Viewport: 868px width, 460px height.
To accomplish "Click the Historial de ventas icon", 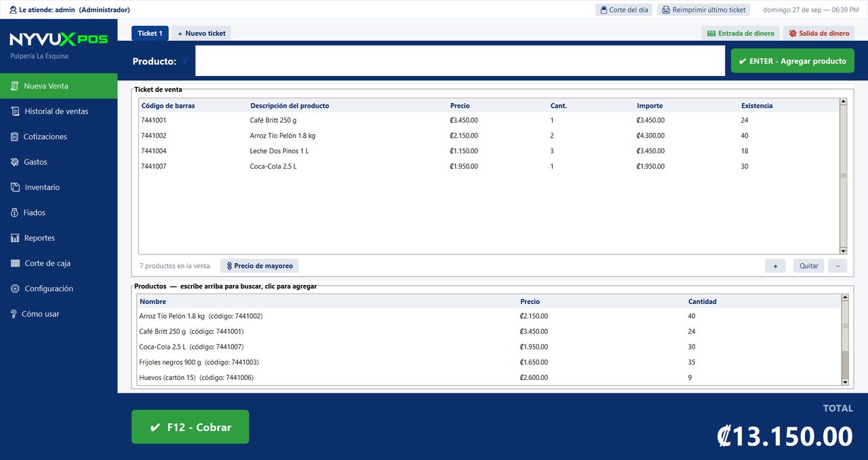I will tap(15, 111).
